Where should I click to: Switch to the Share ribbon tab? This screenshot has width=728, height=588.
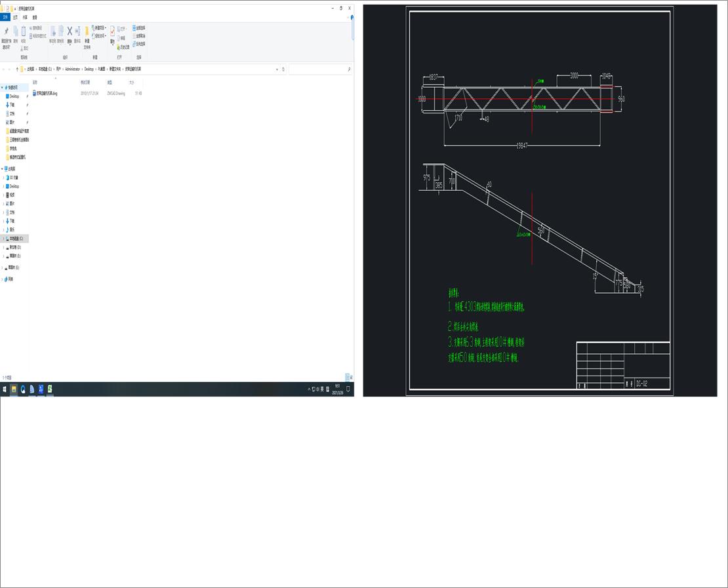(x=25, y=17)
